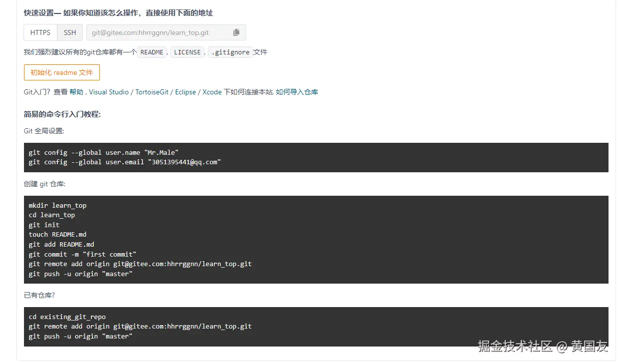Click the touch README.md command line

tap(57, 234)
